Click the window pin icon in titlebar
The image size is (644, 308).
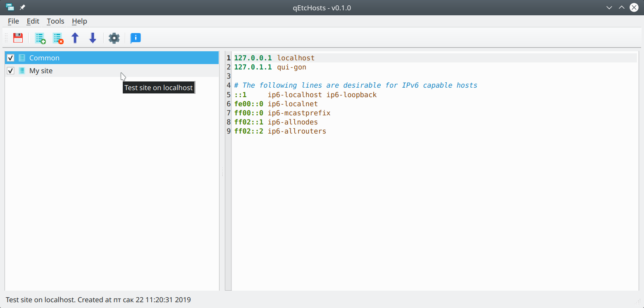(23, 7)
